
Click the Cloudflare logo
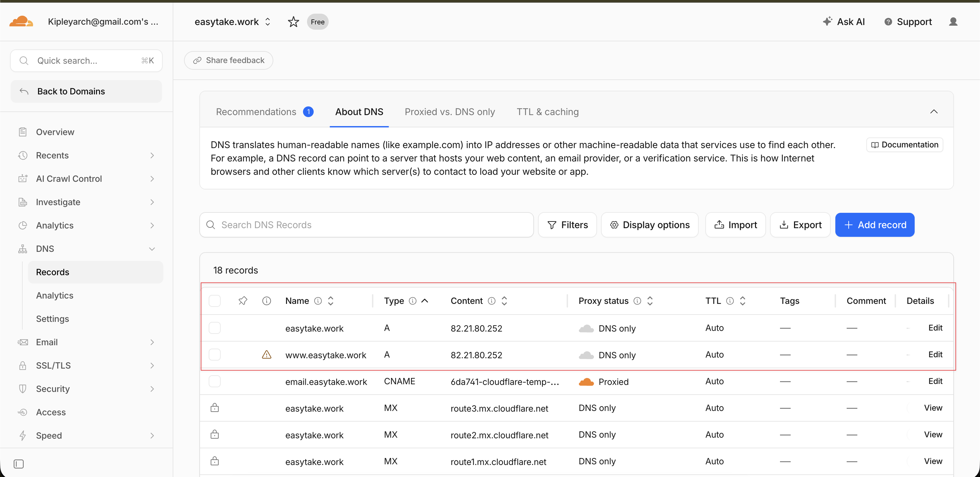click(x=21, y=21)
